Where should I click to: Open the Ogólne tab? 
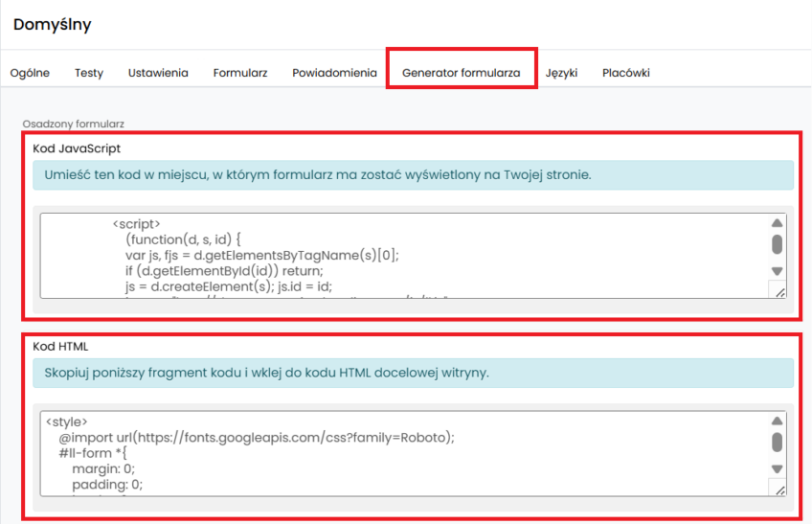30,73
